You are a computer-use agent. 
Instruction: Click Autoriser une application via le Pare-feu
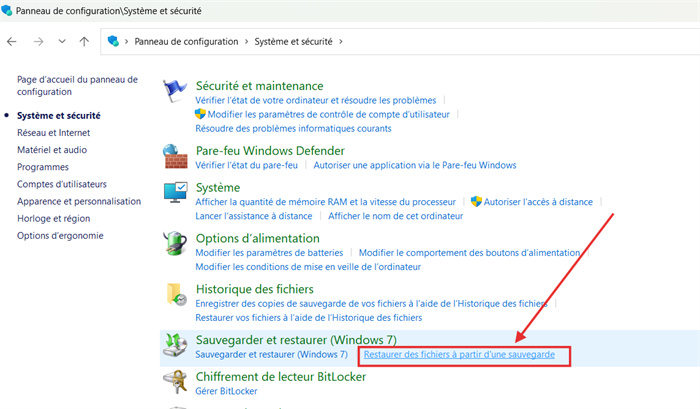coord(415,165)
